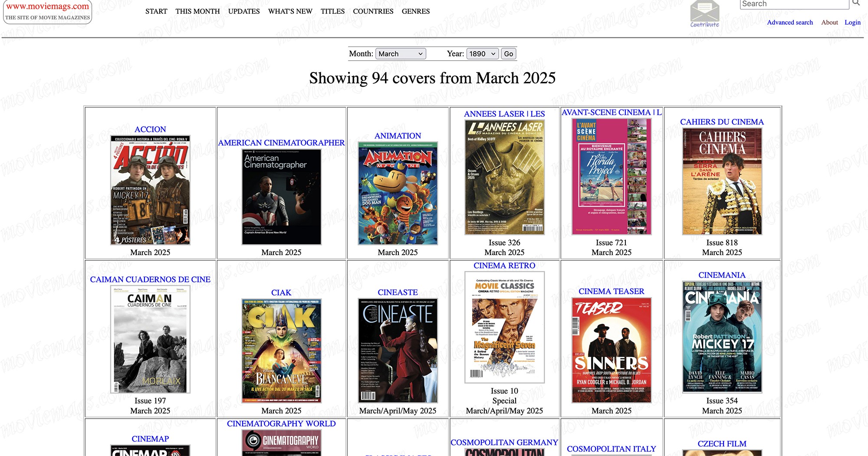Image resolution: width=868 pixels, height=456 pixels.
Task: Open the CINEMA TEASER title link
Action: pos(612,291)
